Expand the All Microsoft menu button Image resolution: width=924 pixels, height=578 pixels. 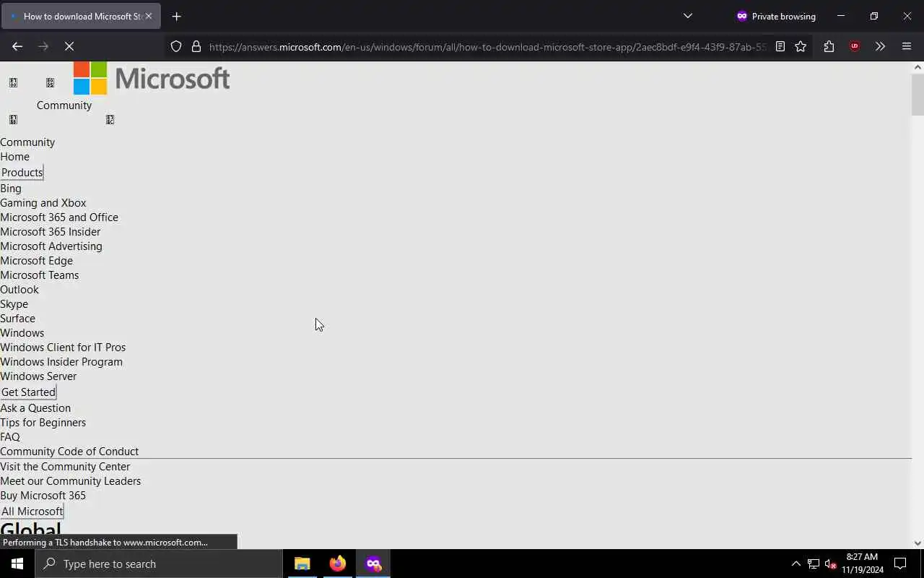[x=32, y=512]
